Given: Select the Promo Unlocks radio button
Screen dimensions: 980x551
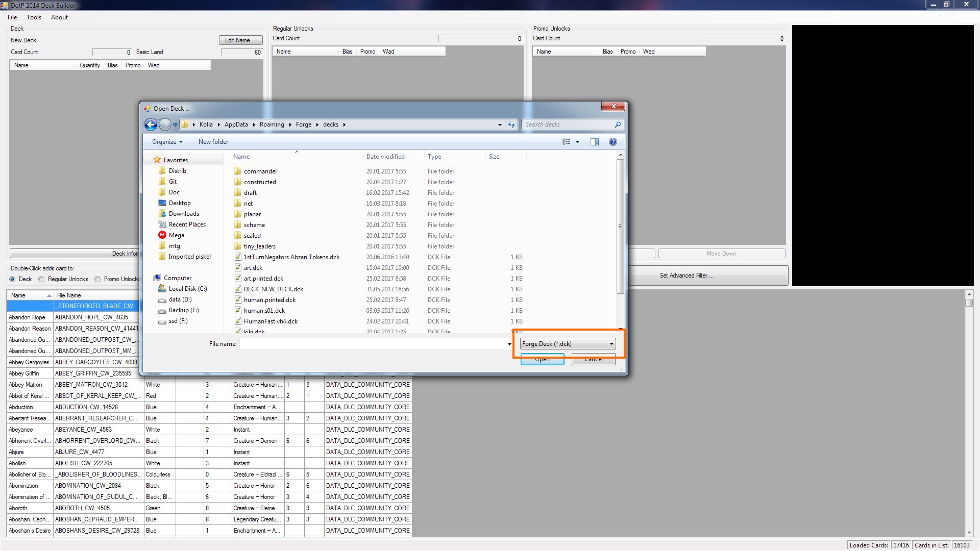Looking at the screenshot, I should pos(97,279).
